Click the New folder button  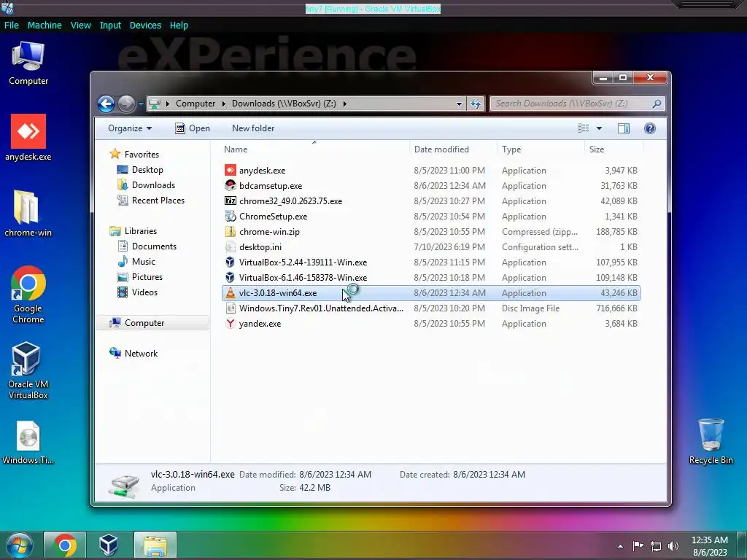coord(253,128)
